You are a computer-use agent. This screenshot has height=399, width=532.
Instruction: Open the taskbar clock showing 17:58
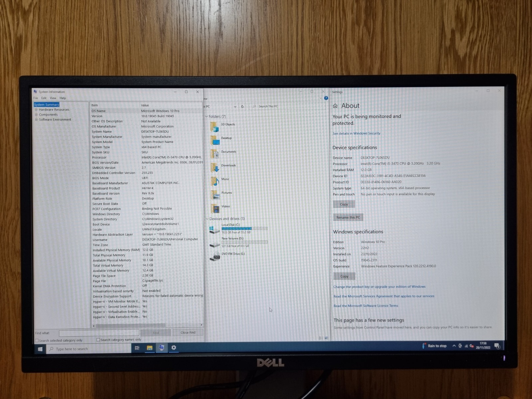483,345
